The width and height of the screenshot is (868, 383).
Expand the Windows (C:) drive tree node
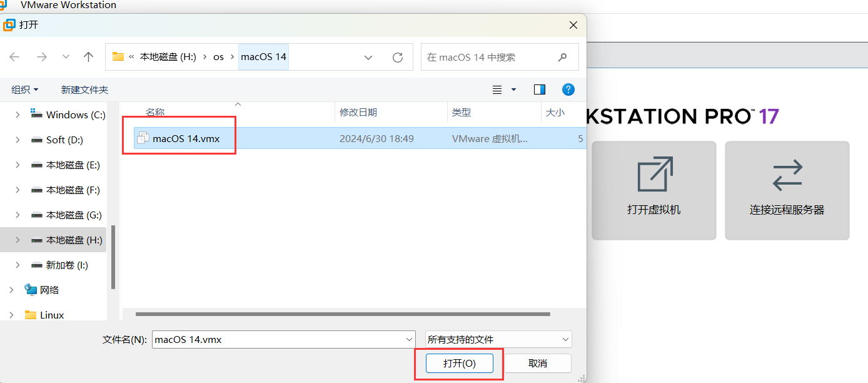tap(18, 115)
